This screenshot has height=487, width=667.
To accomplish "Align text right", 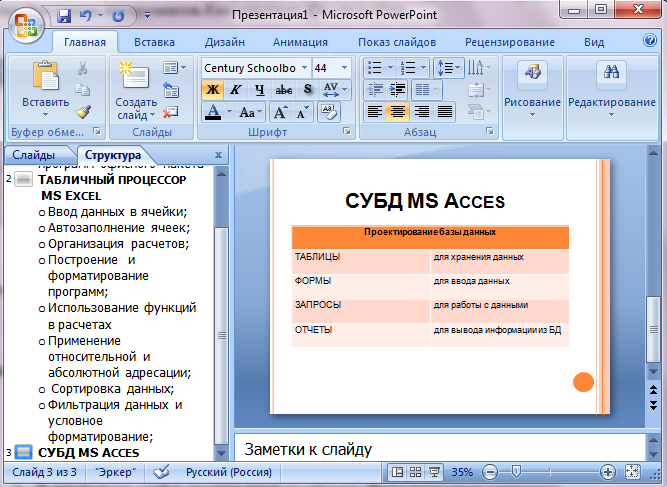I will pyautogui.click(x=421, y=112).
